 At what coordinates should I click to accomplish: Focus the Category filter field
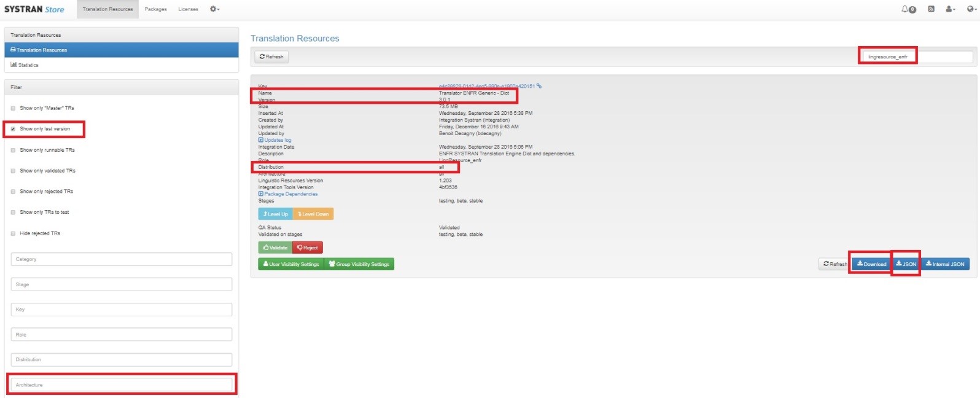click(x=122, y=259)
